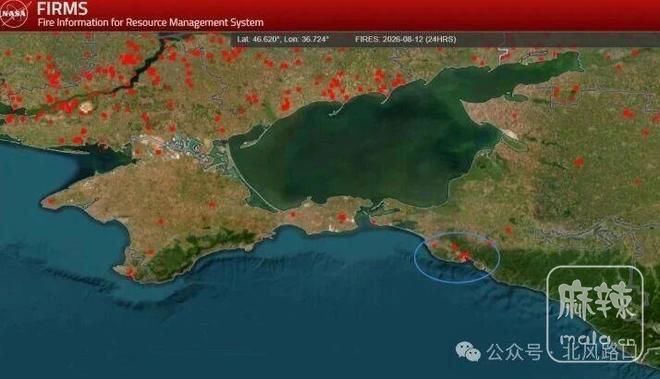Screen dimensions: 660x379
Task: Click the isolated fire hotspot east of Azov
Action: pyautogui.click(x=579, y=162)
